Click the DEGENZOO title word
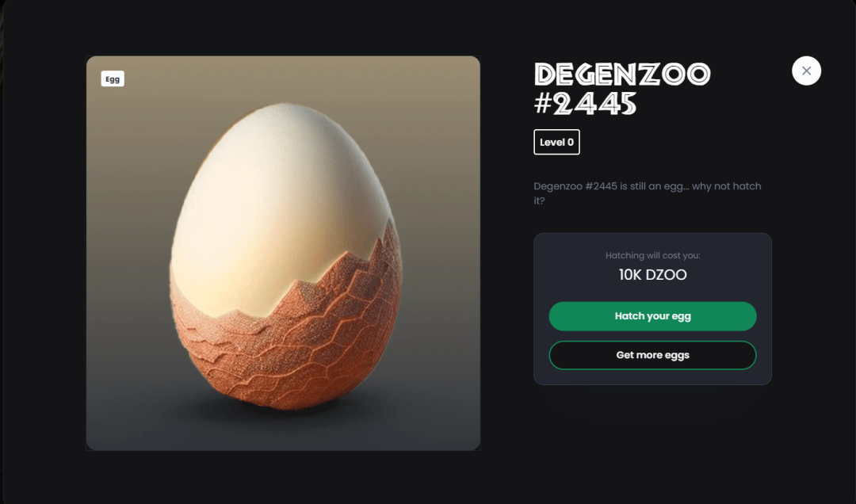This screenshot has height=504, width=856. tap(622, 75)
